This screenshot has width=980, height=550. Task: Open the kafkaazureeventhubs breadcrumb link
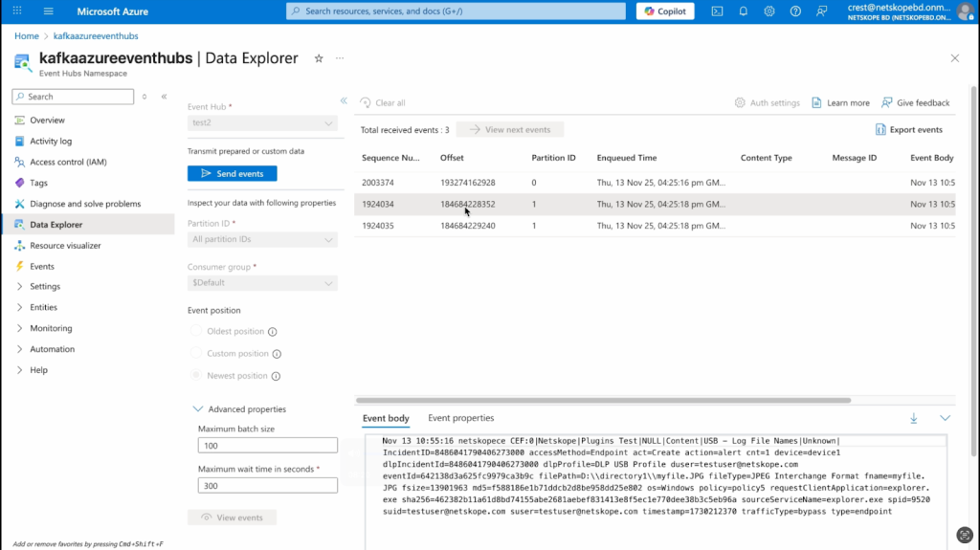click(96, 36)
